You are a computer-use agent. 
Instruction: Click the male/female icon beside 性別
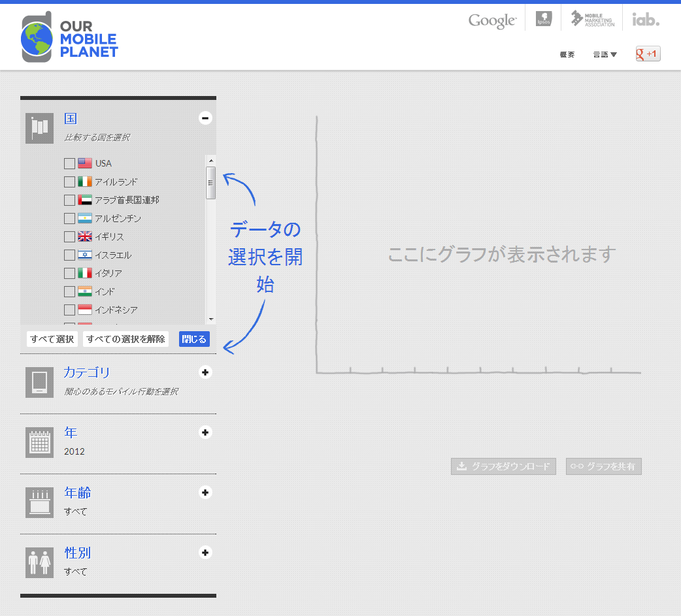[x=39, y=562]
